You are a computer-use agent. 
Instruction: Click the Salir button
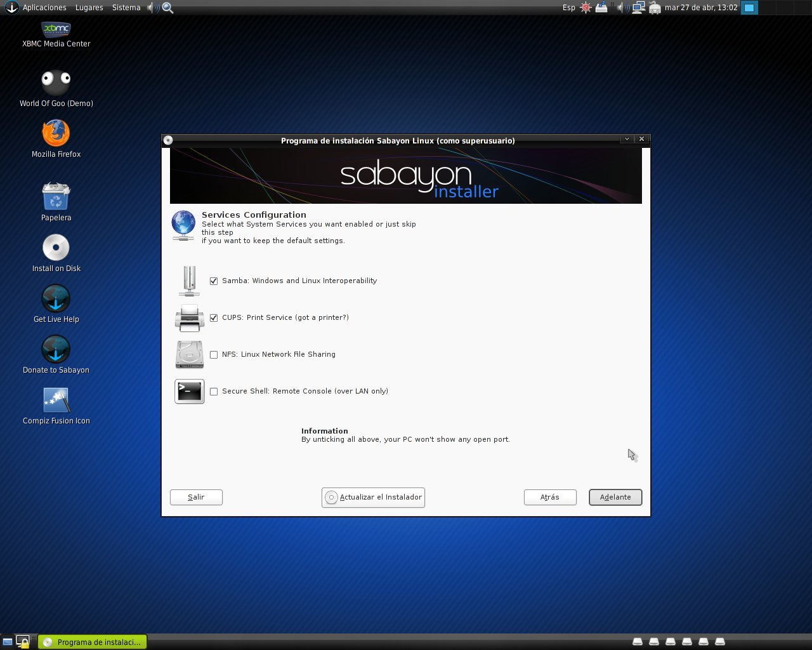click(196, 497)
